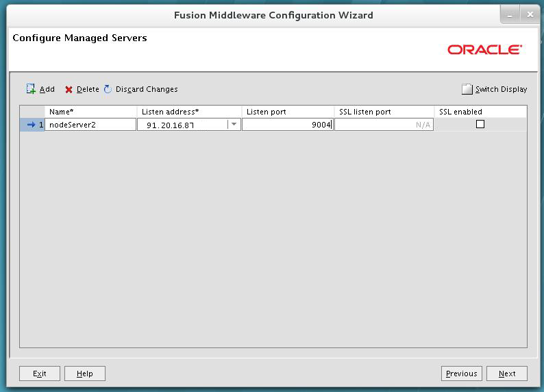Image resolution: width=544 pixels, height=392 pixels.
Task: Edit the nodeServer2 name field
Action: click(90, 125)
